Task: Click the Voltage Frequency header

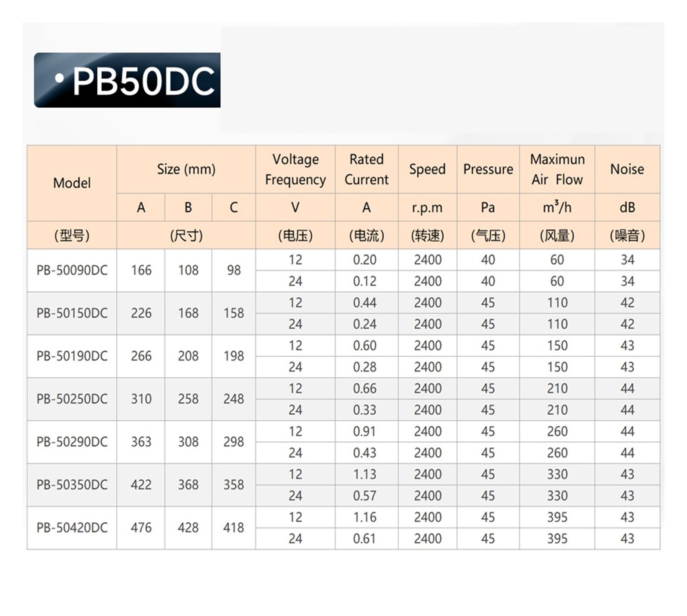Action: click(295, 169)
